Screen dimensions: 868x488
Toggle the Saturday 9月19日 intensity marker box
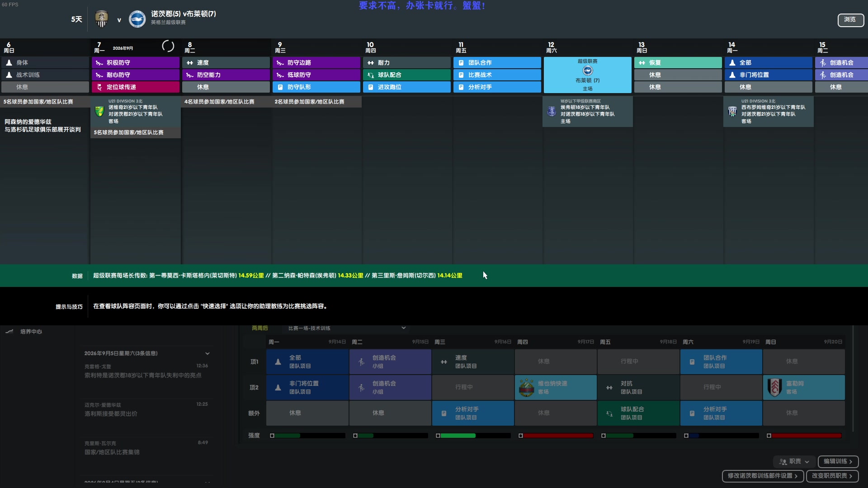click(686, 436)
